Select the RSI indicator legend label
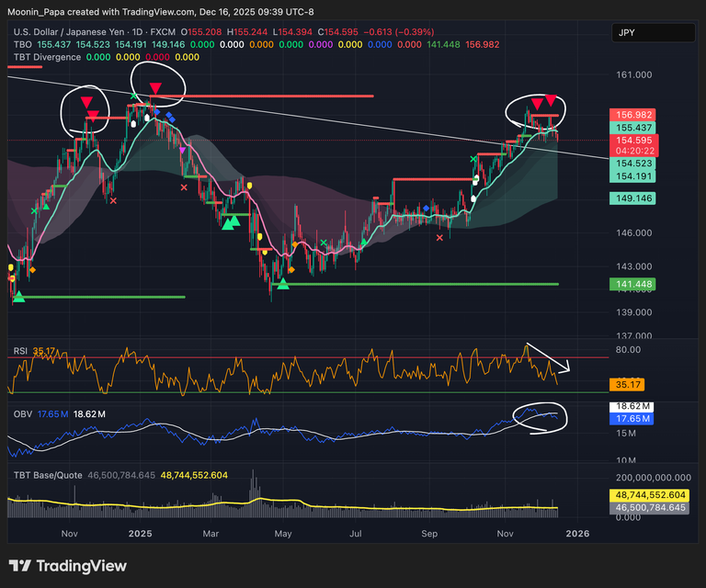This screenshot has height=588, width=706. (x=19, y=351)
